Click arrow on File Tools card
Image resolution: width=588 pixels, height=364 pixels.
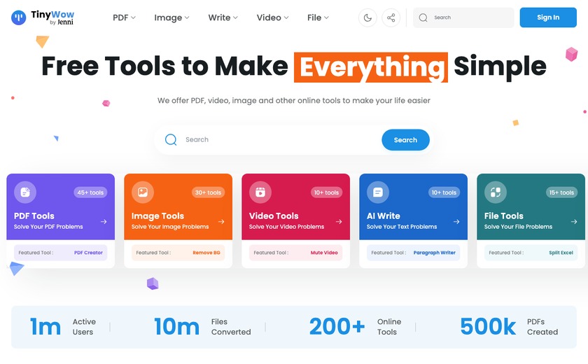[574, 221]
